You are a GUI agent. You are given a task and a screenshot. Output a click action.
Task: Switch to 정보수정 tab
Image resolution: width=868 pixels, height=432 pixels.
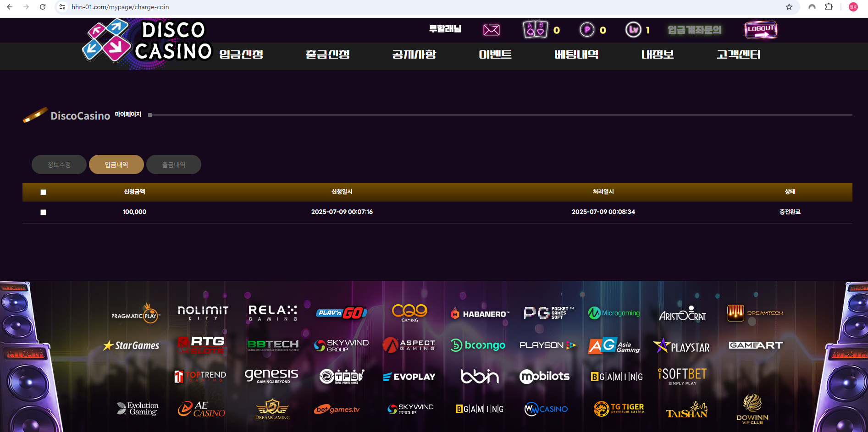coord(59,164)
